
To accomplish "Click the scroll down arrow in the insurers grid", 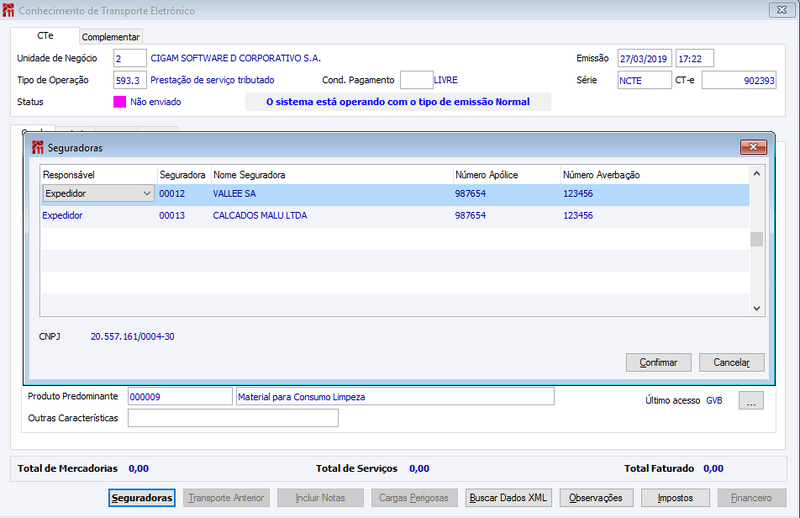I will [x=757, y=308].
